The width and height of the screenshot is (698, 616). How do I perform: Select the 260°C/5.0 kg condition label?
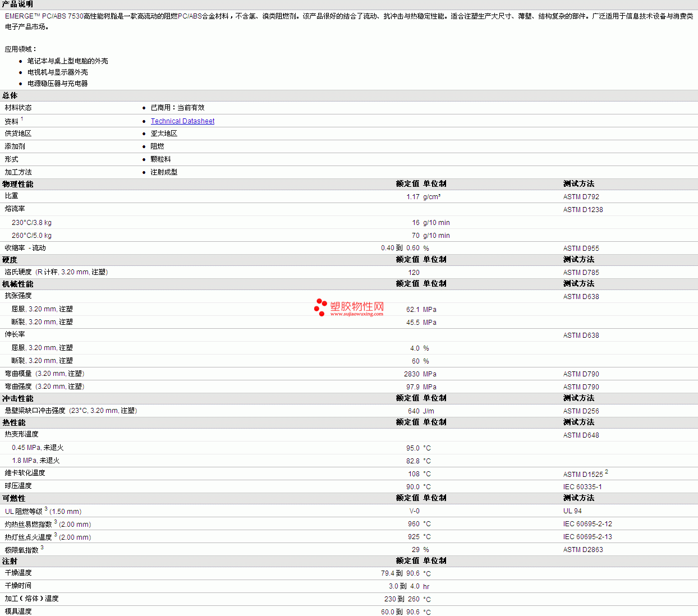31,236
